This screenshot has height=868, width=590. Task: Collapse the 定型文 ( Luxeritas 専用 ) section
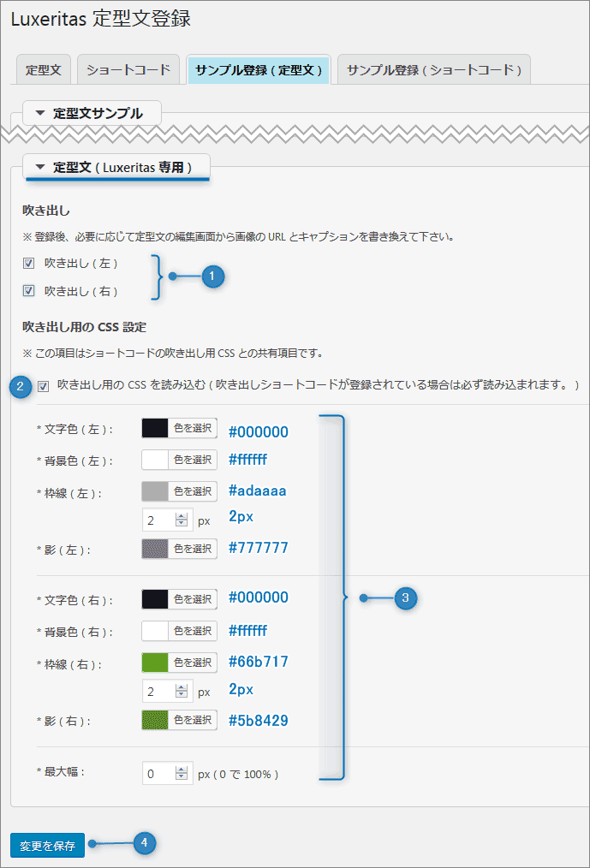[113, 167]
